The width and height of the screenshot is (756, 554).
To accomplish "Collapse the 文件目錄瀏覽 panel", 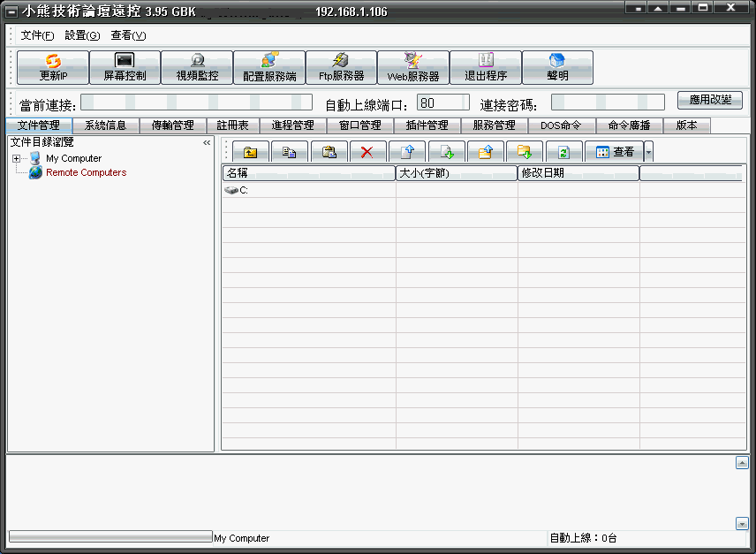I will [207, 142].
